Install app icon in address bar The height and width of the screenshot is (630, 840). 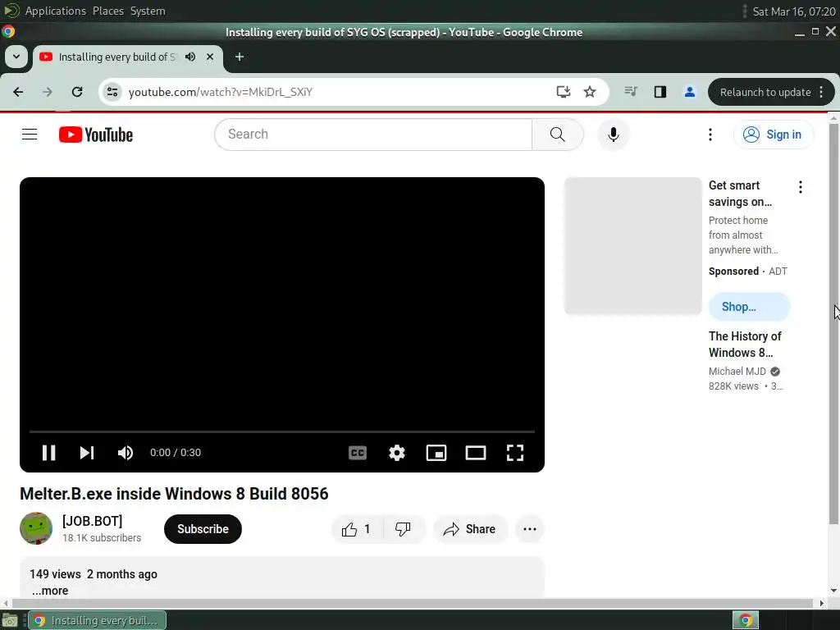tap(563, 92)
